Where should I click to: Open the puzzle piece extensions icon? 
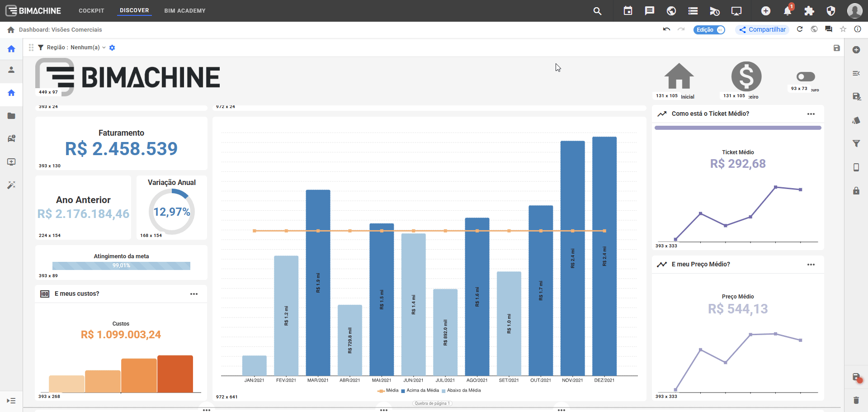(x=809, y=11)
